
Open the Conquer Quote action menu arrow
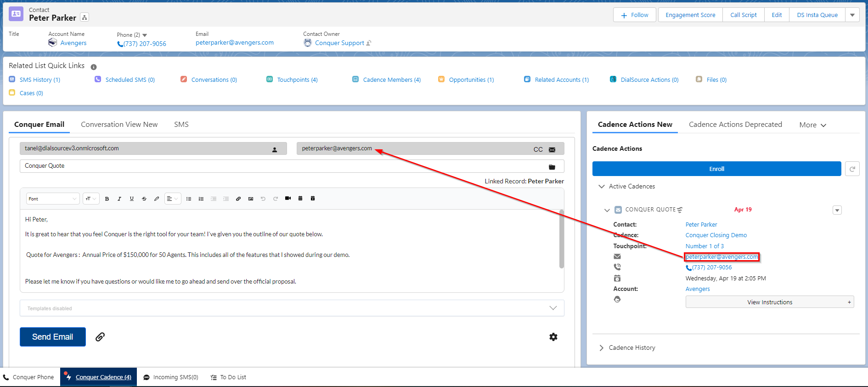click(x=837, y=210)
